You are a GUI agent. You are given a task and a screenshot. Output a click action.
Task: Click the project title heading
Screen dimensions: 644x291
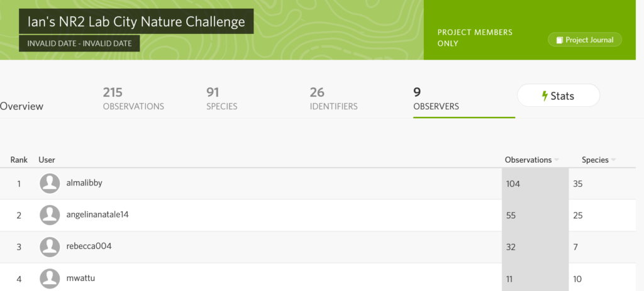(136, 22)
